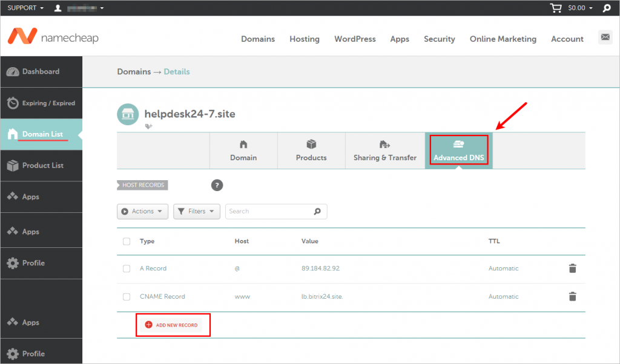Check the CNAME Record row checkbox
Screen dimensions: 620x364
coord(127,296)
